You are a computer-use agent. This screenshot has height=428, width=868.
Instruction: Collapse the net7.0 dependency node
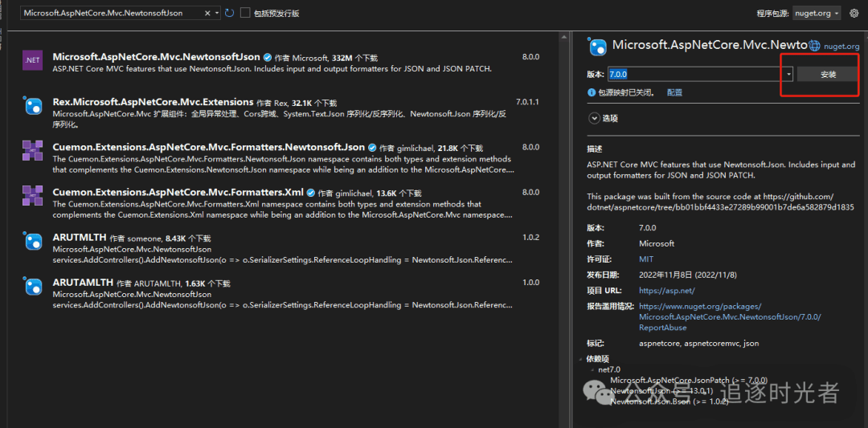pos(592,370)
